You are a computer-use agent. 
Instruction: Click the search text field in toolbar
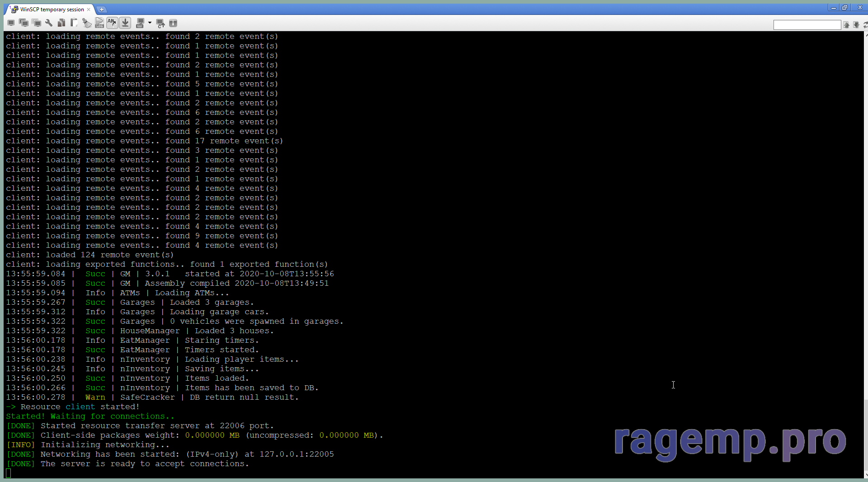coord(807,25)
